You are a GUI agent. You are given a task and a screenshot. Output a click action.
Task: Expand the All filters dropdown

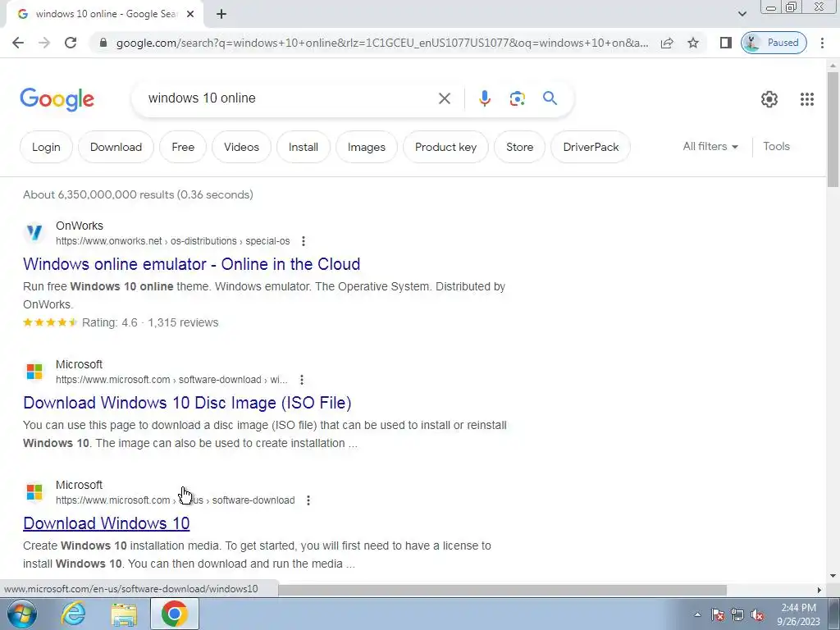point(710,146)
